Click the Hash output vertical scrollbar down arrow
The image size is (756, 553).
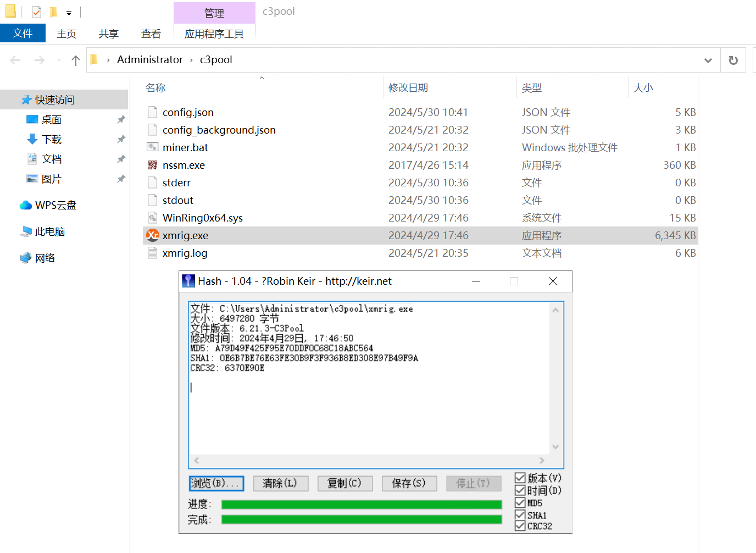555,447
